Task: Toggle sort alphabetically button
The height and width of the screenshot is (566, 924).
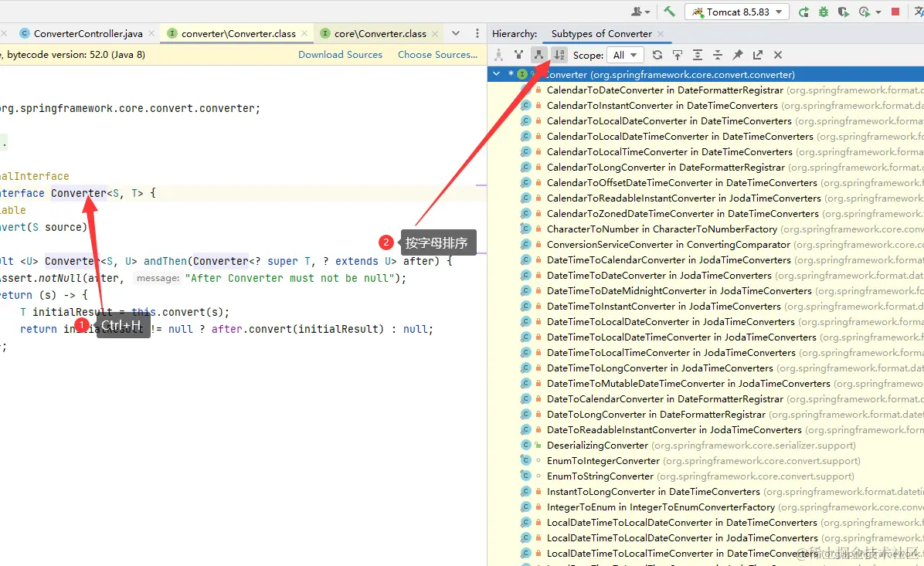Action: click(x=559, y=55)
